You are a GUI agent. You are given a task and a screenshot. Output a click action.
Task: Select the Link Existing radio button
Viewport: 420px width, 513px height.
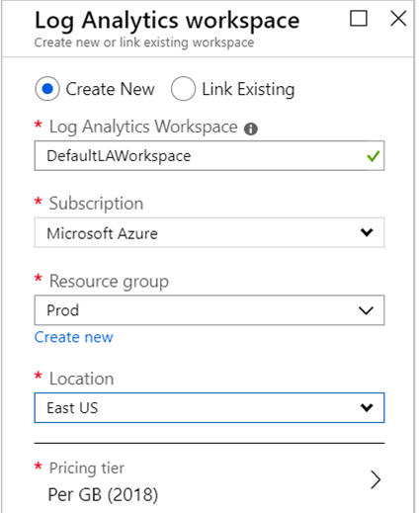pos(183,89)
